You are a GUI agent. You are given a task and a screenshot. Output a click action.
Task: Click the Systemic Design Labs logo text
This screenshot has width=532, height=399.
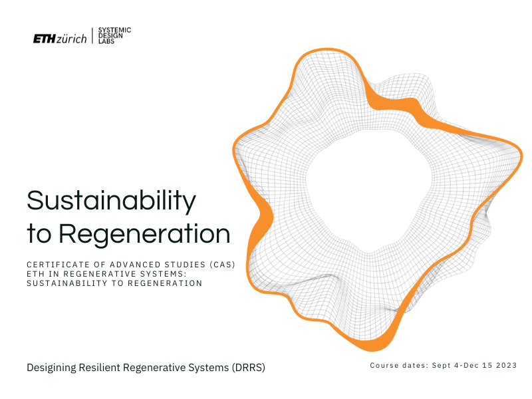pos(114,35)
